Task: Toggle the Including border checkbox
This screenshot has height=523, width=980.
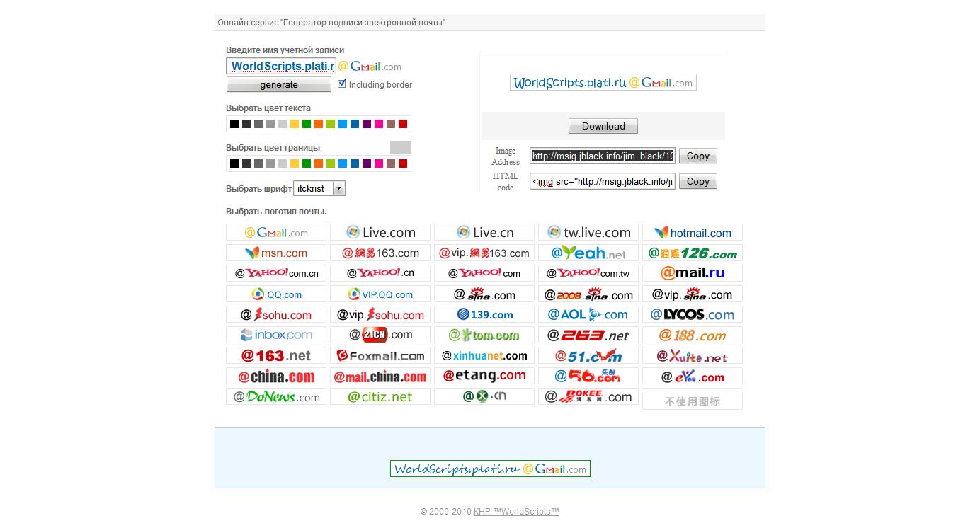Action: click(342, 84)
